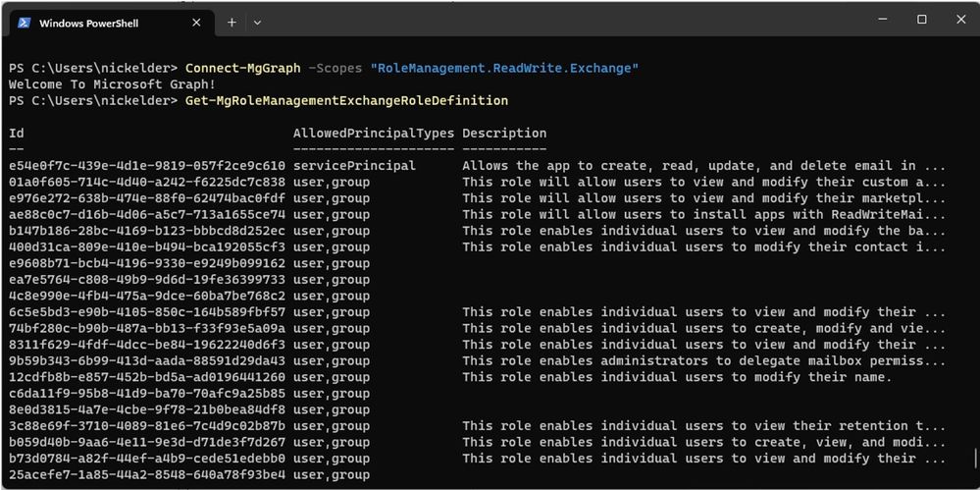Click the AllowedPrincipalTypes column header
This screenshot has width=980, height=490.
click(x=374, y=134)
